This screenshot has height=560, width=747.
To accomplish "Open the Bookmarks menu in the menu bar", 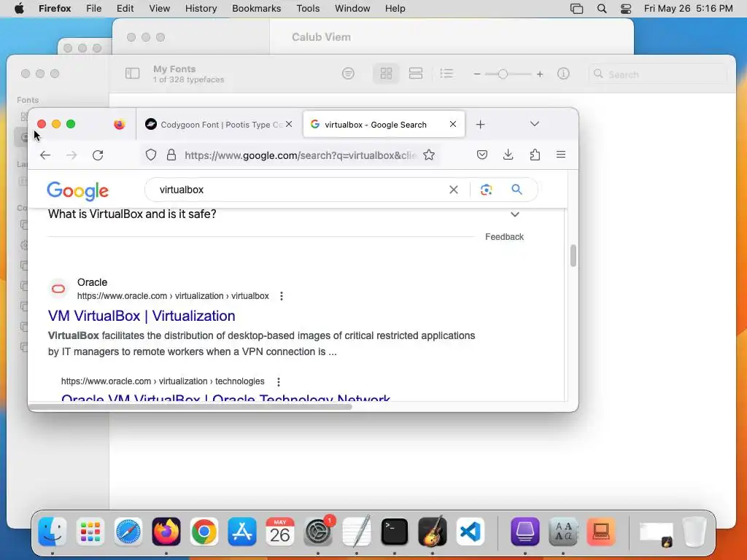I will (x=256, y=9).
